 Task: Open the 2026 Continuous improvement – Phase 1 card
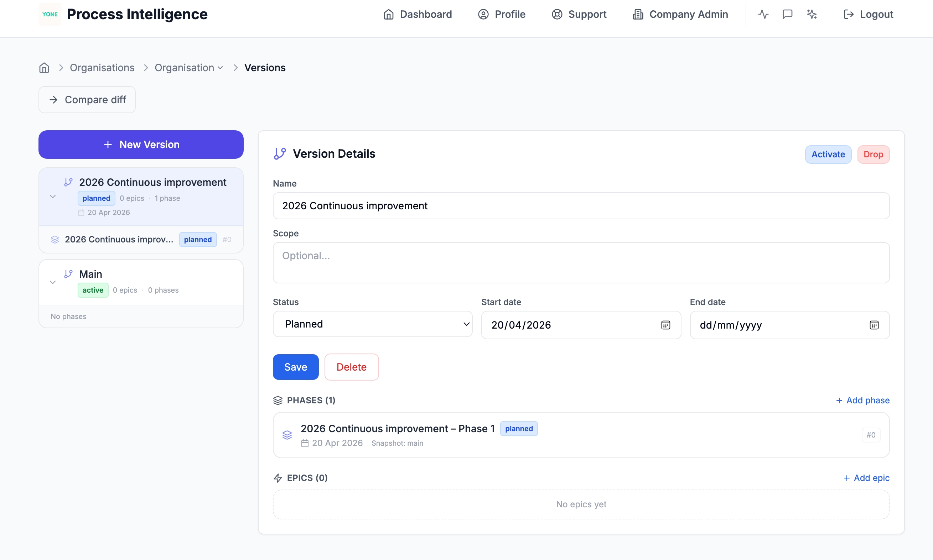[x=581, y=435]
